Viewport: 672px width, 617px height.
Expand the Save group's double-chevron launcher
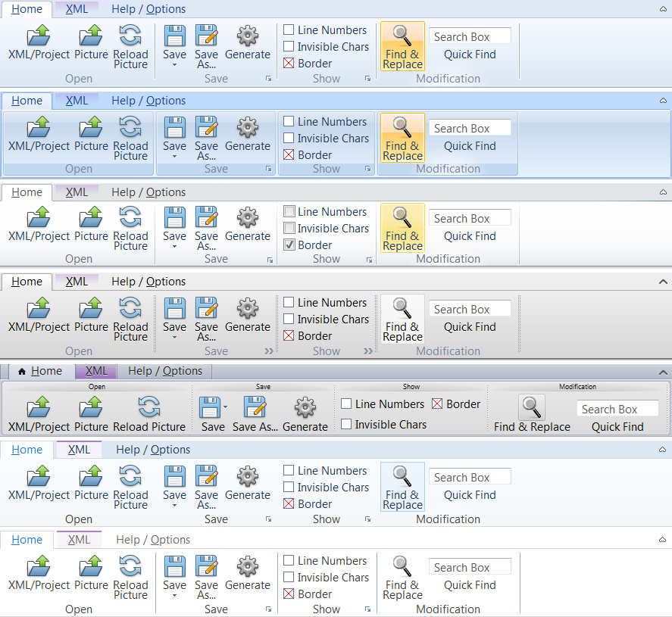pyautogui.click(x=268, y=351)
